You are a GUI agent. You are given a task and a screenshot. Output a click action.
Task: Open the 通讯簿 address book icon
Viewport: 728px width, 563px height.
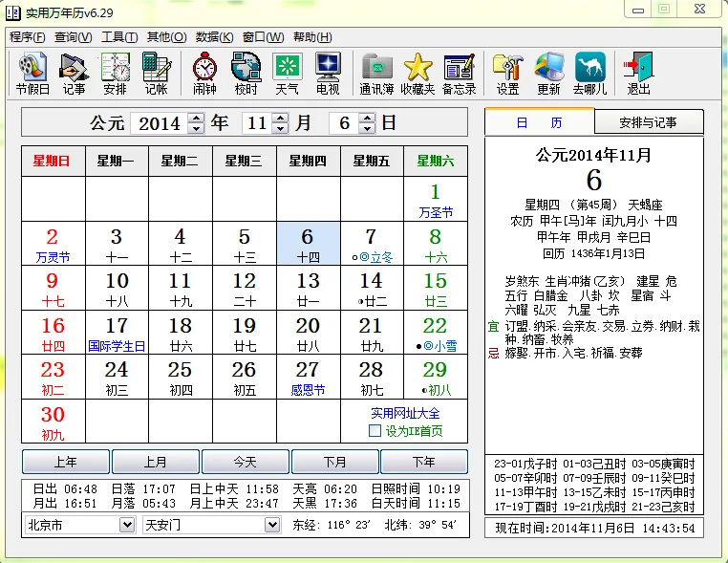coord(376,73)
